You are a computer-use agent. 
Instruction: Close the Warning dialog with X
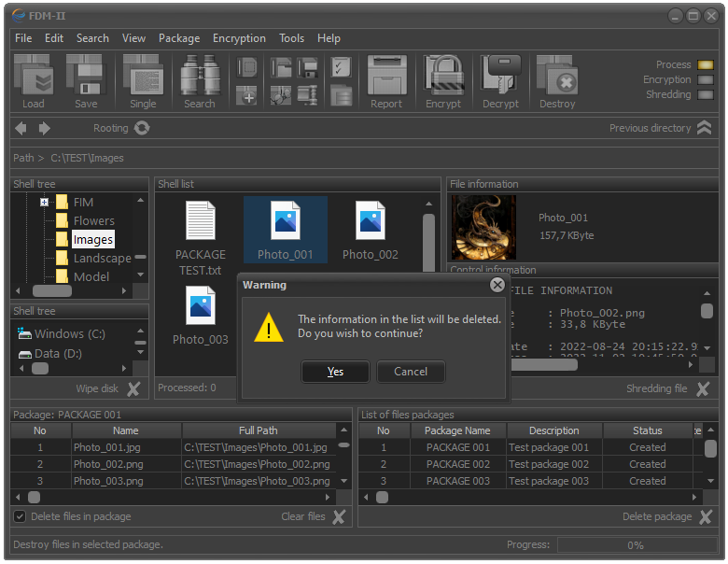[x=497, y=284]
